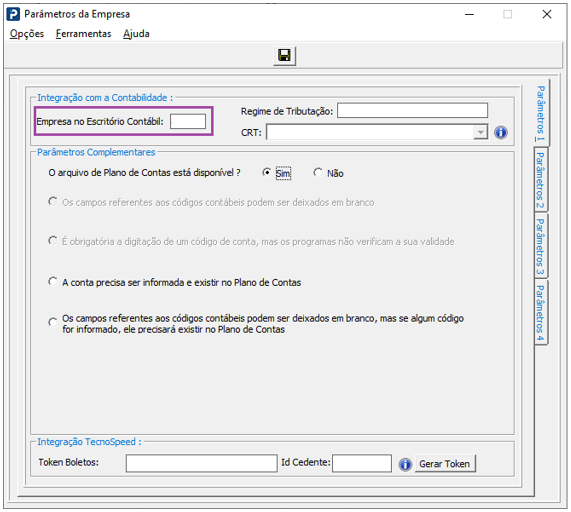This screenshot has width=571, height=512.
Task: Switch to the Parâmetros 3 tab
Action: pyautogui.click(x=541, y=247)
